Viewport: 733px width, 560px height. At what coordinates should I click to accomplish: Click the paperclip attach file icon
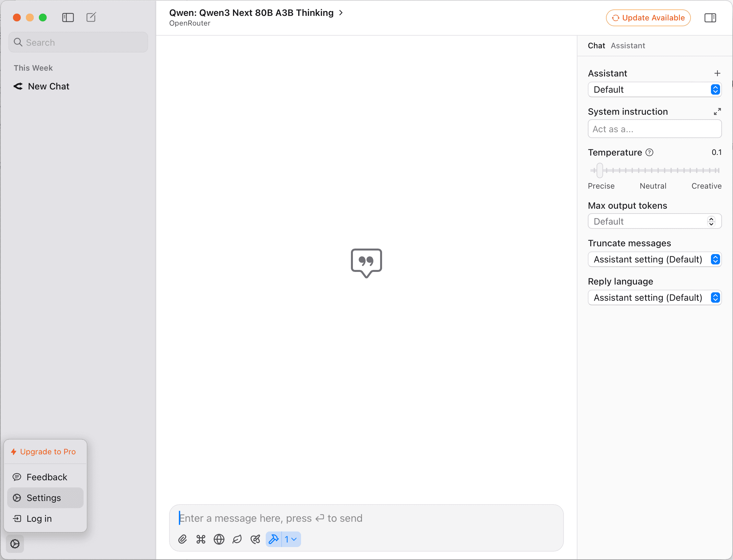tap(182, 539)
